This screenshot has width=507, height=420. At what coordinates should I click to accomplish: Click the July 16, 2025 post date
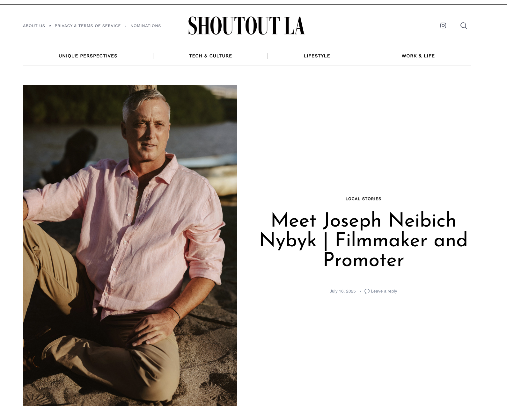tap(342, 291)
